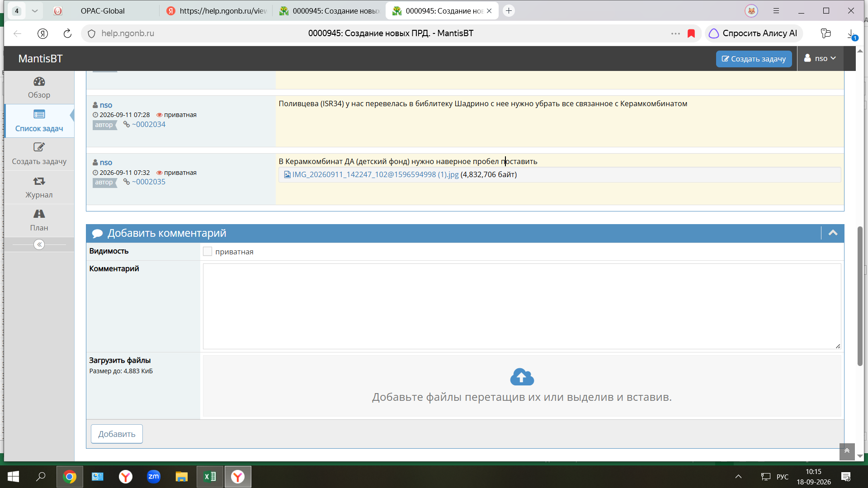Image resolution: width=868 pixels, height=488 pixels.
Task: Click the Добавить button
Action: click(x=117, y=434)
